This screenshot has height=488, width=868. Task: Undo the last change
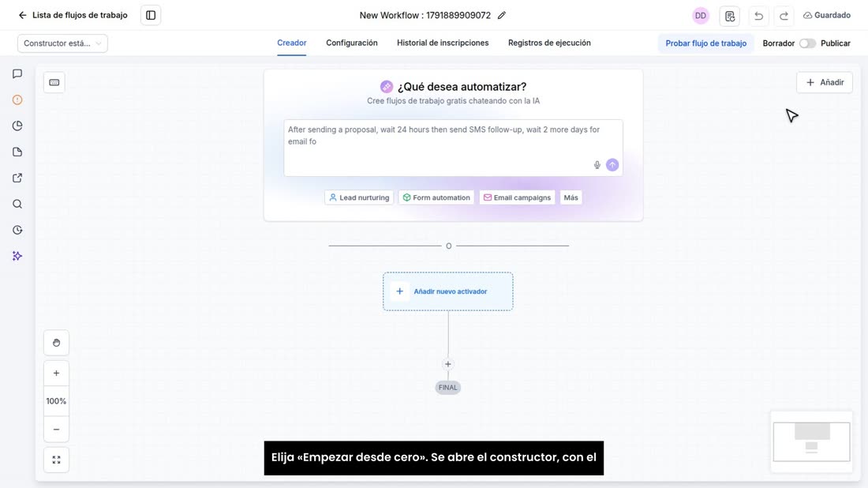758,16
